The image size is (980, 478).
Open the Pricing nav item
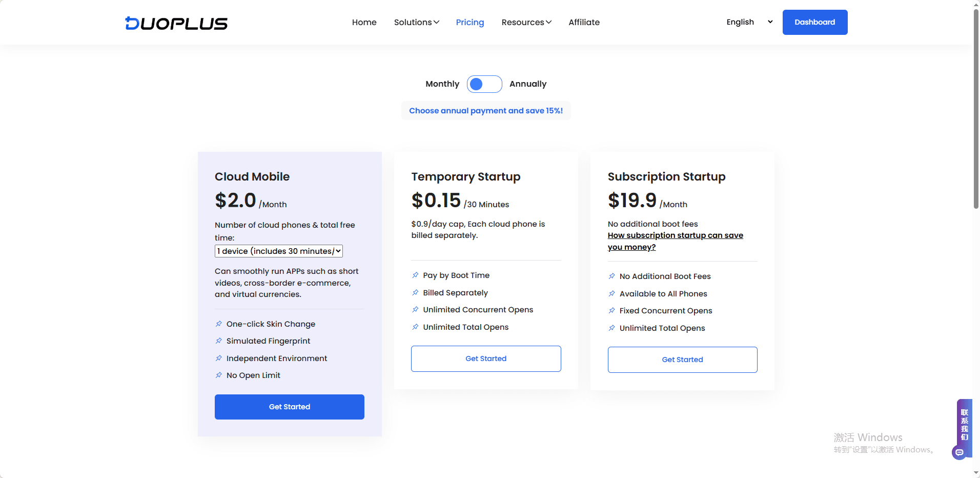coord(470,22)
